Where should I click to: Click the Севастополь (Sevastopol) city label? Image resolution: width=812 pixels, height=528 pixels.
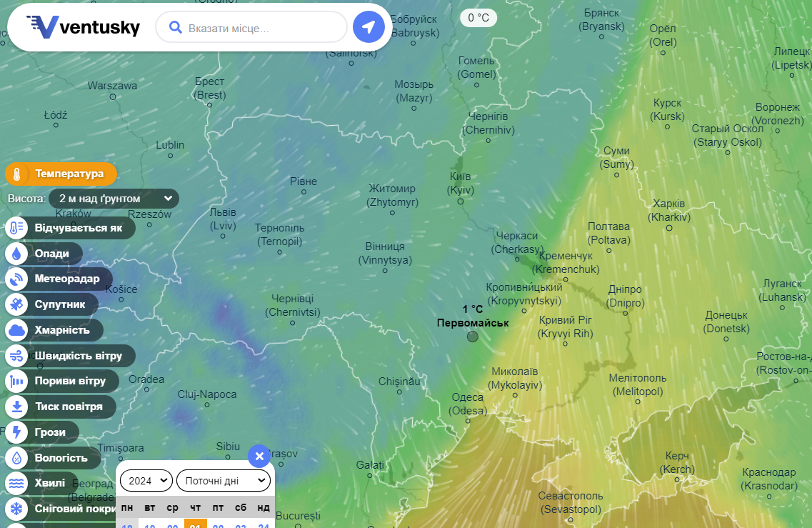(x=571, y=502)
